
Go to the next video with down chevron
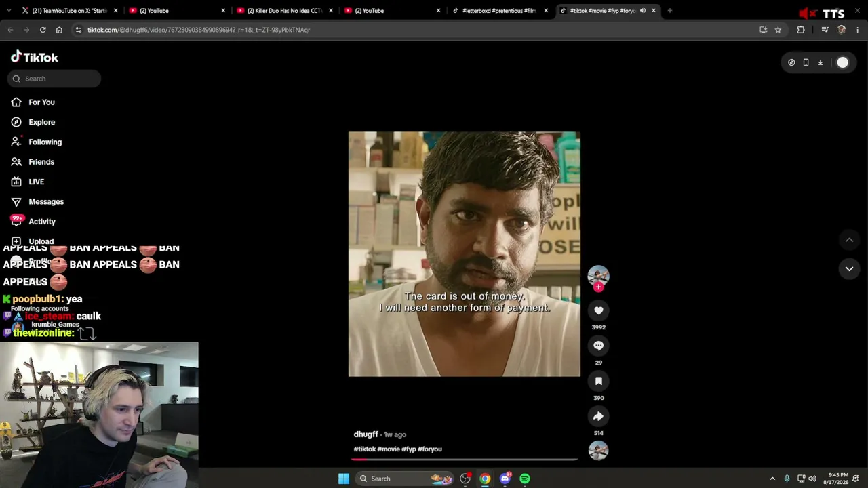(x=849, y=269)
